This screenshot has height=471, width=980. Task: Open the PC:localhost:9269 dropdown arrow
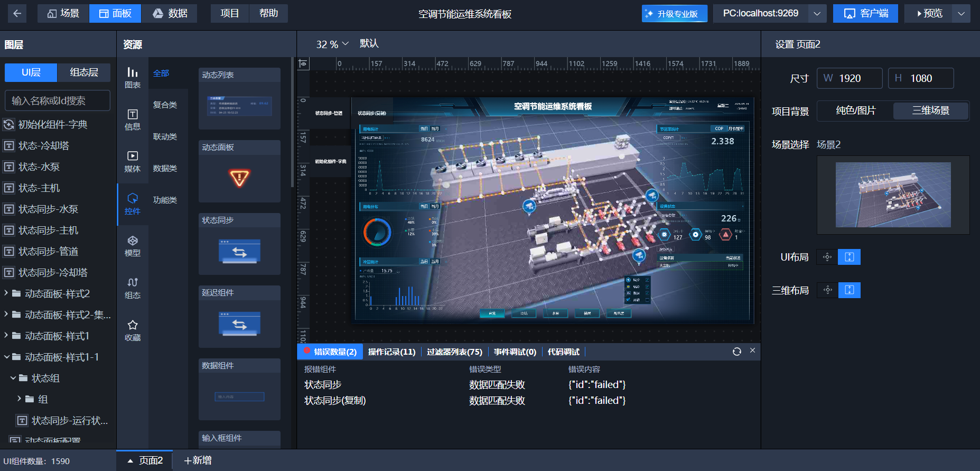coord(817,14)
